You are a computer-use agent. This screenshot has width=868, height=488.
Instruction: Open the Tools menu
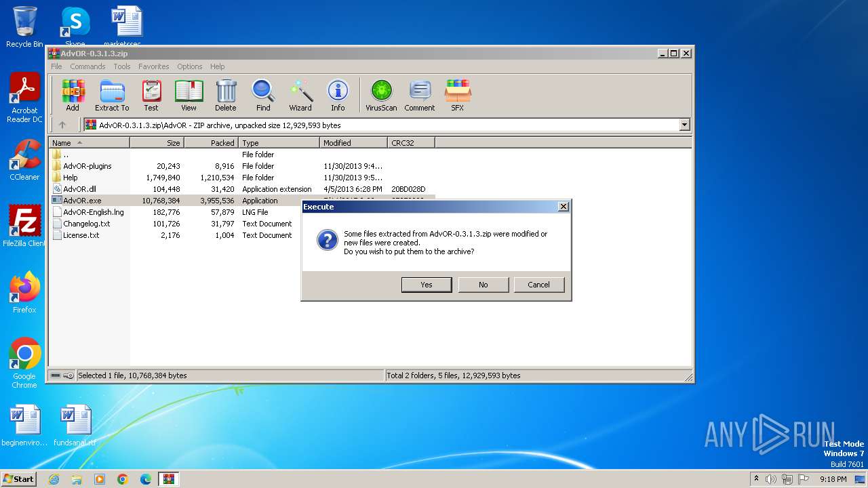coord(122,66)
